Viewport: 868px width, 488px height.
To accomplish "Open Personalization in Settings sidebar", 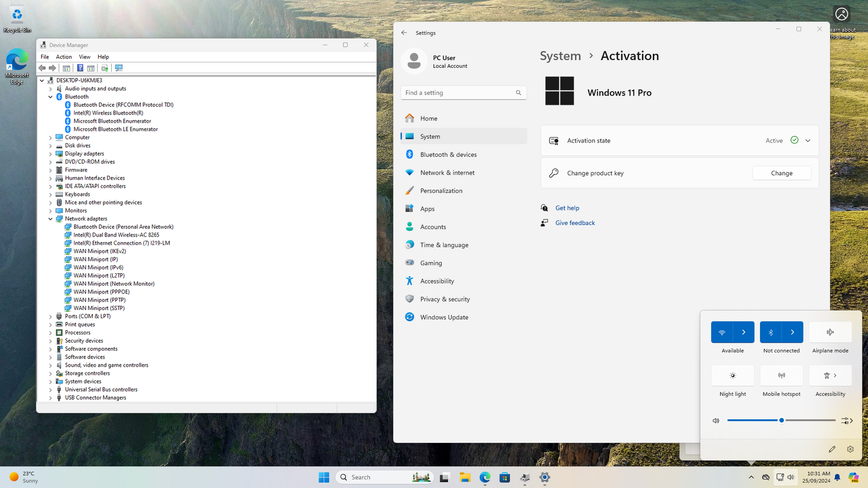I will (x=464, y=191).
